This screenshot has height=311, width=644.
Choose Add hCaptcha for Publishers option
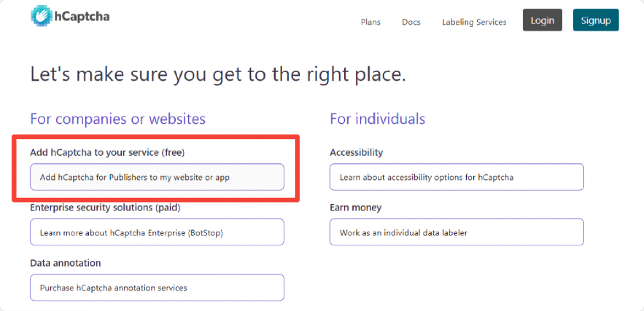click(x=157, y=177)
